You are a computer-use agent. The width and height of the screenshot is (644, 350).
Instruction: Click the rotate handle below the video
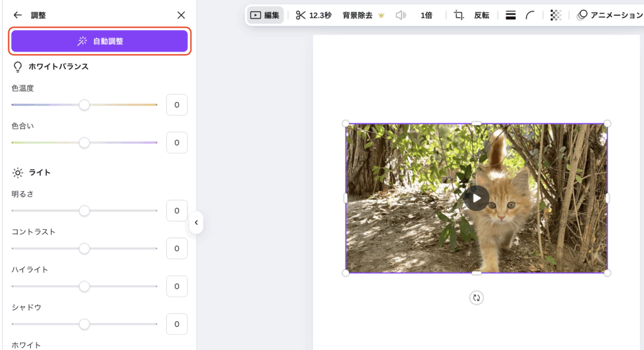477,298
